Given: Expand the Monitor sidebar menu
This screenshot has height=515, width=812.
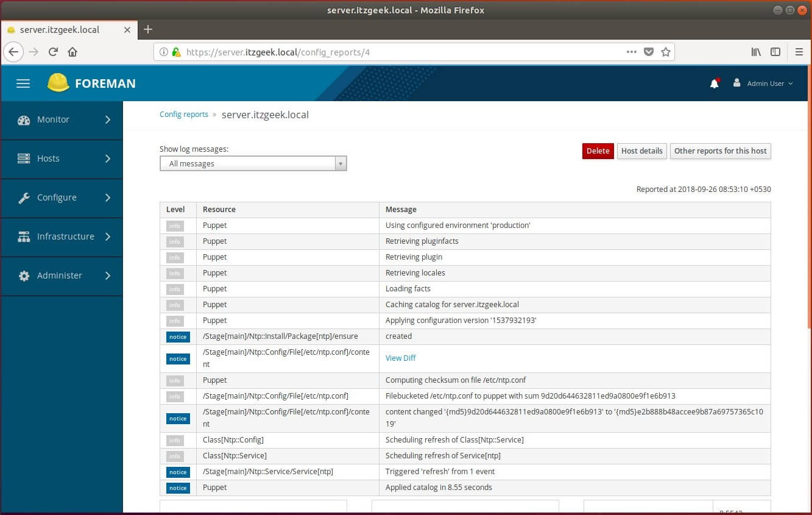Looking at the screenshot, I should point(62,119).
